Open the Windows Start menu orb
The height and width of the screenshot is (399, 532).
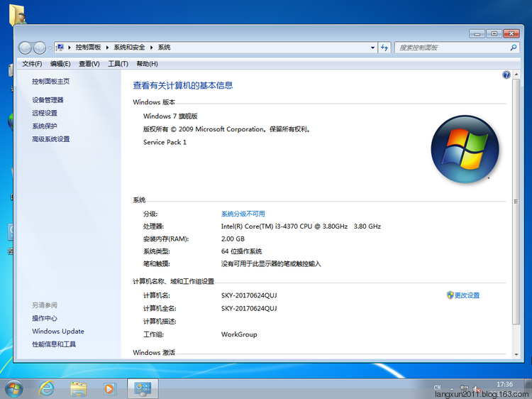tap(13, 388)
